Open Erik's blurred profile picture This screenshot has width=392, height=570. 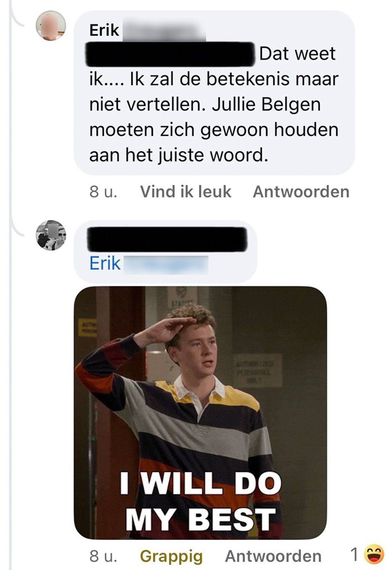[51, 26]
